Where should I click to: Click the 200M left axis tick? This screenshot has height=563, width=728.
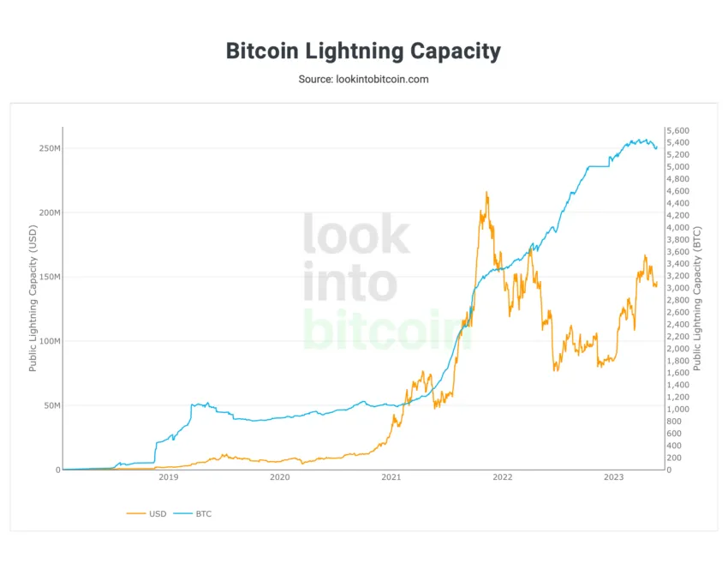[50, 213]
